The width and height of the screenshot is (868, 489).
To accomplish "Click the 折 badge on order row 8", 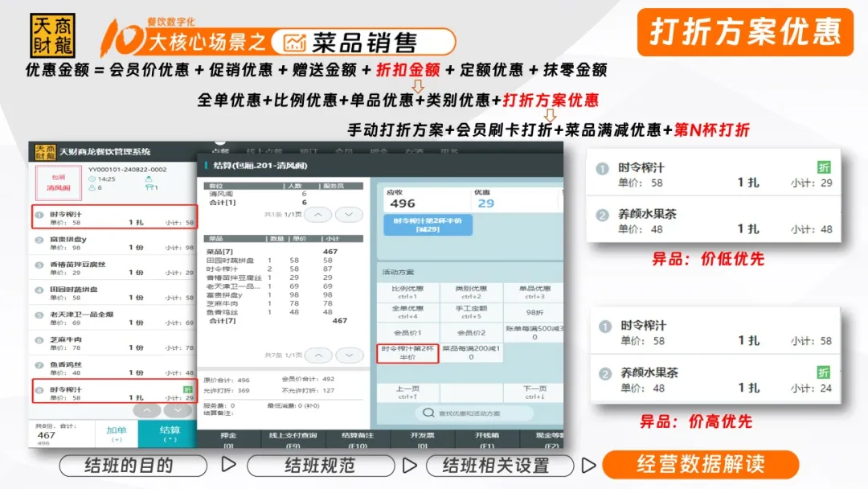I will 188,389.
